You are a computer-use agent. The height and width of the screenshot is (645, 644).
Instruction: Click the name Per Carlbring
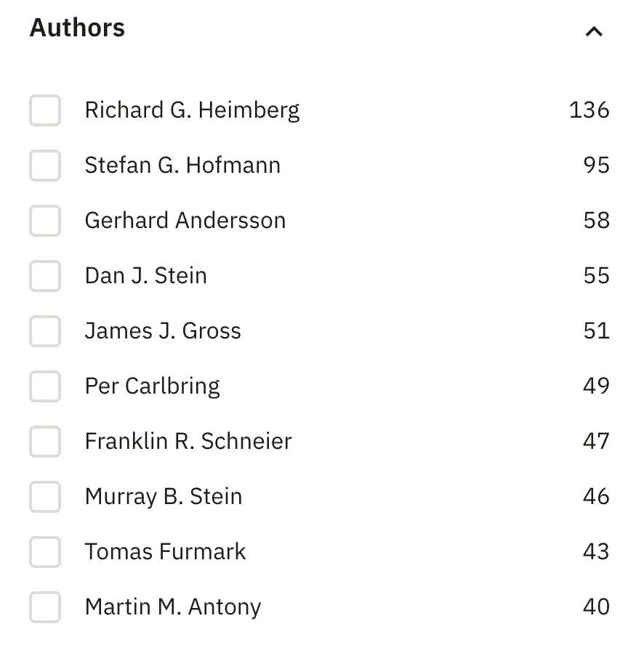(x=152, y=386)
